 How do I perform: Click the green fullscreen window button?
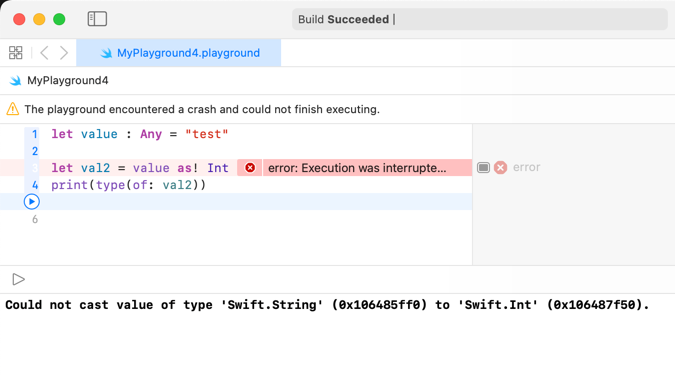(59, 19)
